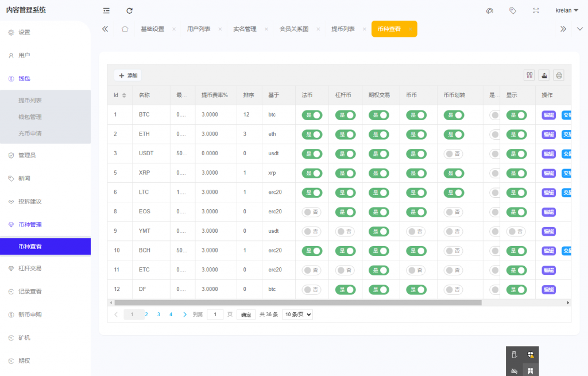Toggle 法币 switch for the EOS row
The height and width of the screenshot is (376, 588).
312,212
